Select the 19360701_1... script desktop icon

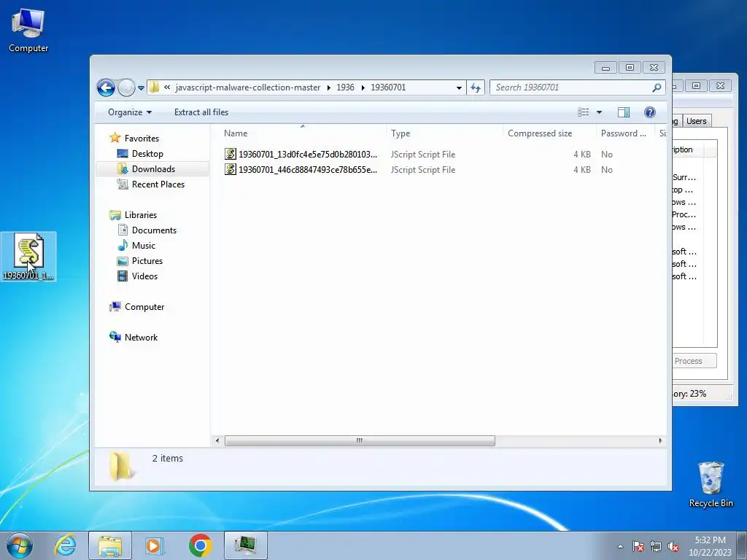28,257
